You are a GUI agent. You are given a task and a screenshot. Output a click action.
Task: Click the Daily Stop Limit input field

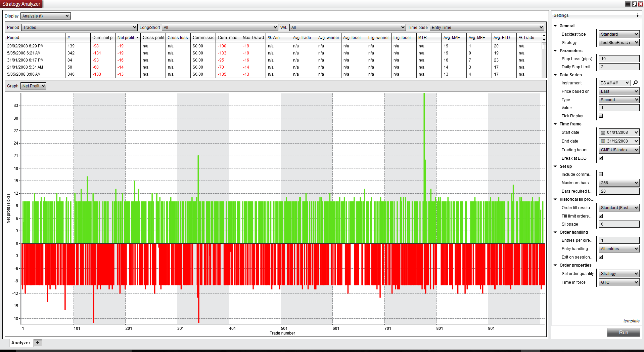(x=619, y=67)
